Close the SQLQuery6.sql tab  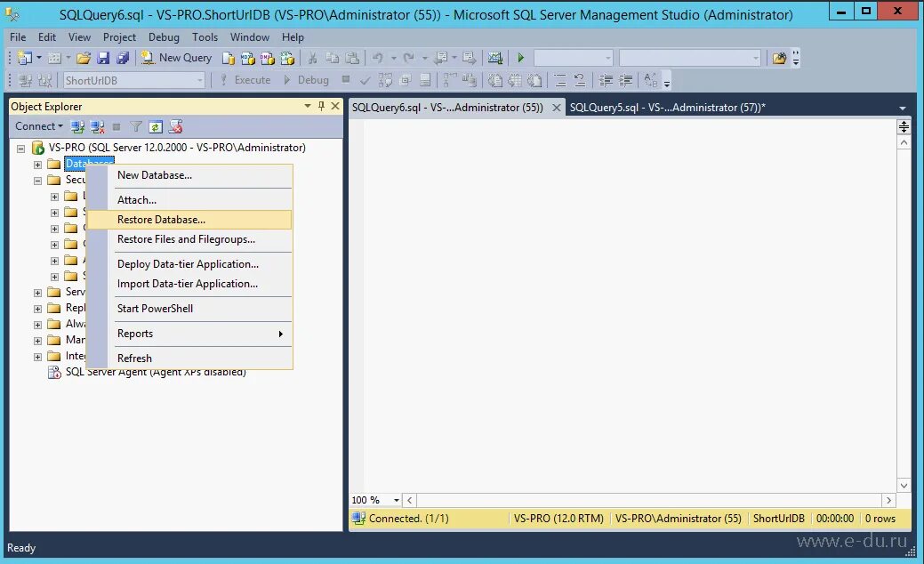click(x=556, y=108)
